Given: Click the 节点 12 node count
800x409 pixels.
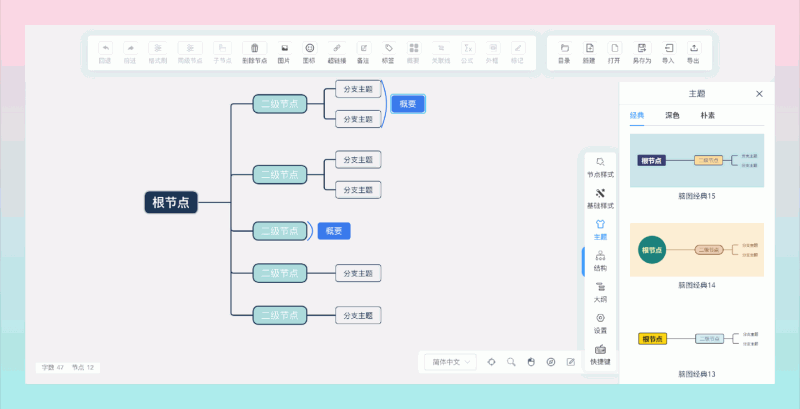Looking at the screenshot, I should [x=83, y=367].
